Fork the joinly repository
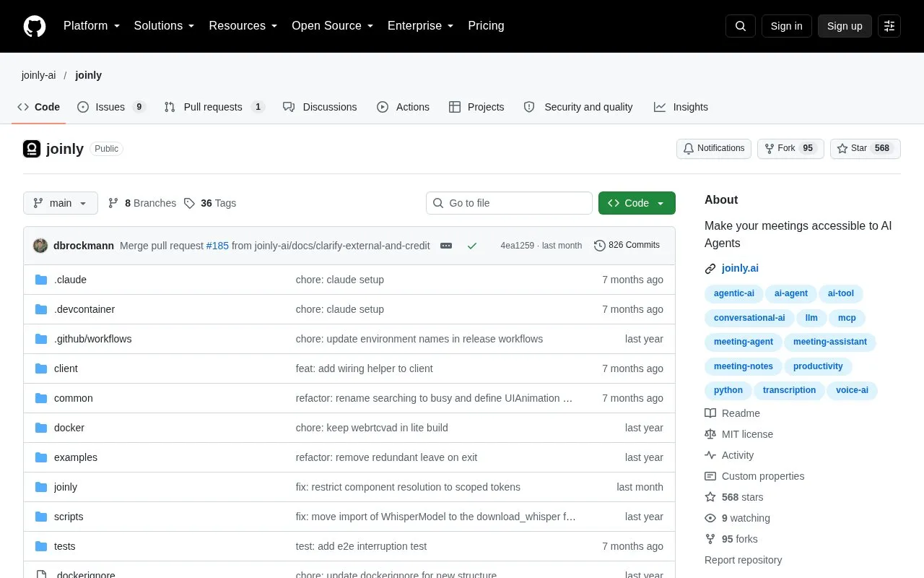Viewport: 924px width, 578px height. click(790, 149)
